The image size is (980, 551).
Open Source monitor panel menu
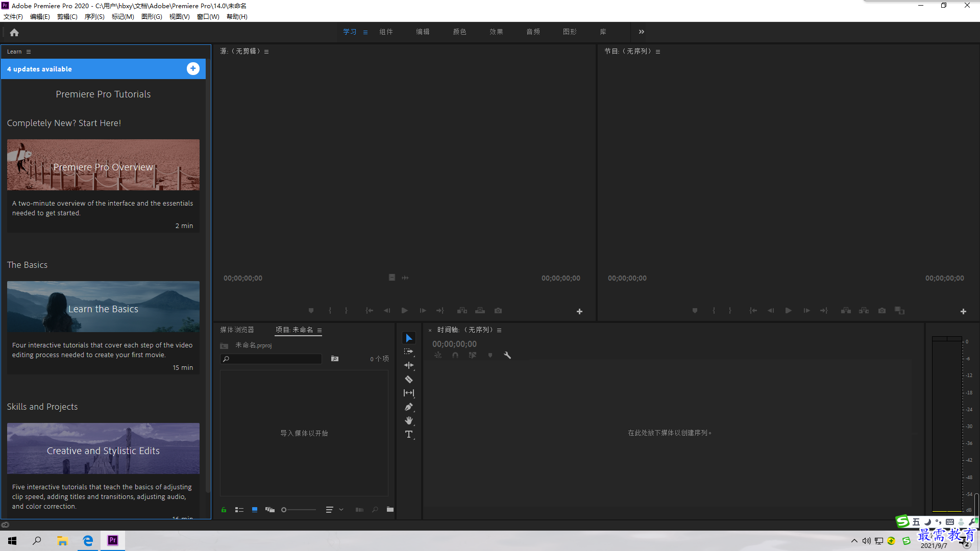(266, 52)
